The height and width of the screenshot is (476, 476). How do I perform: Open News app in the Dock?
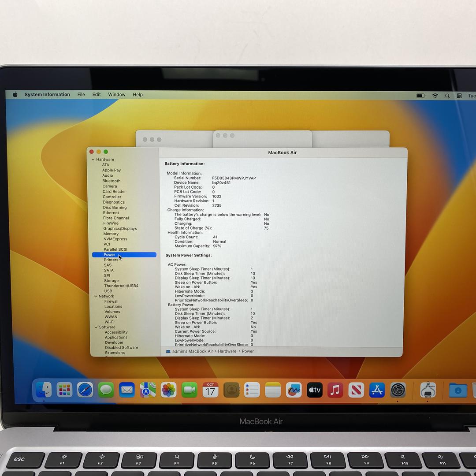coord(356,390)
